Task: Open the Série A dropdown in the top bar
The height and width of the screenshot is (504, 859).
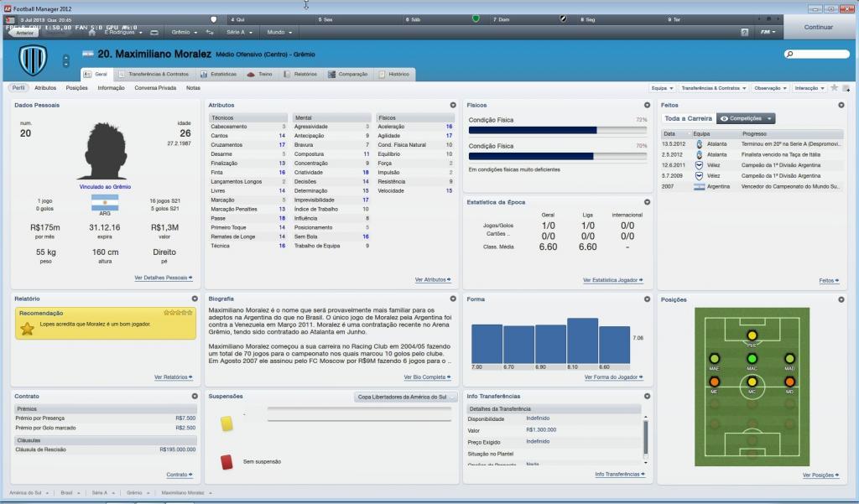Action: (239, 33)
